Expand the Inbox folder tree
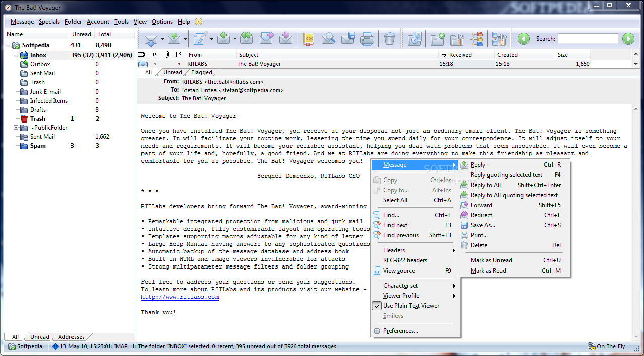 coord(16,55)
